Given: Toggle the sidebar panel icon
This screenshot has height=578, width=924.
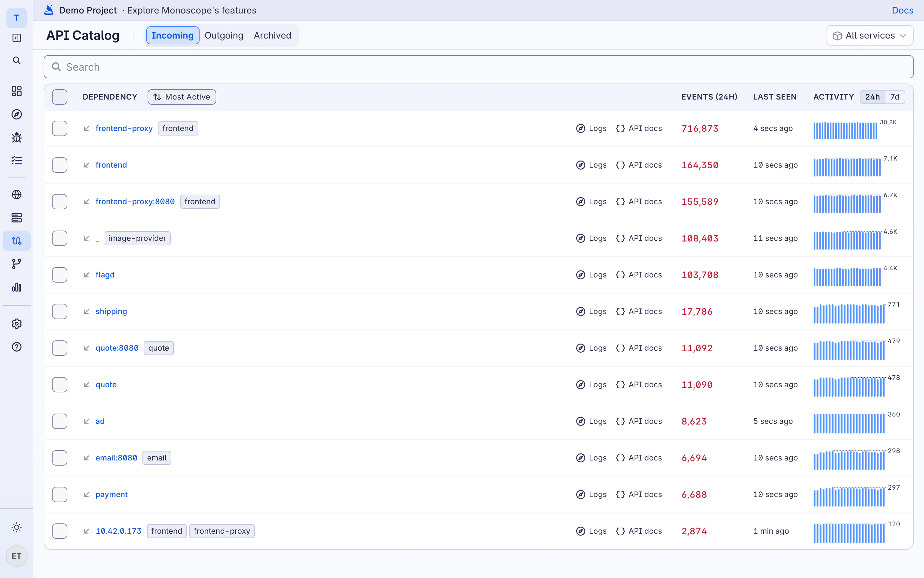Looking at the screenshot, I should [x=16, y=38].
